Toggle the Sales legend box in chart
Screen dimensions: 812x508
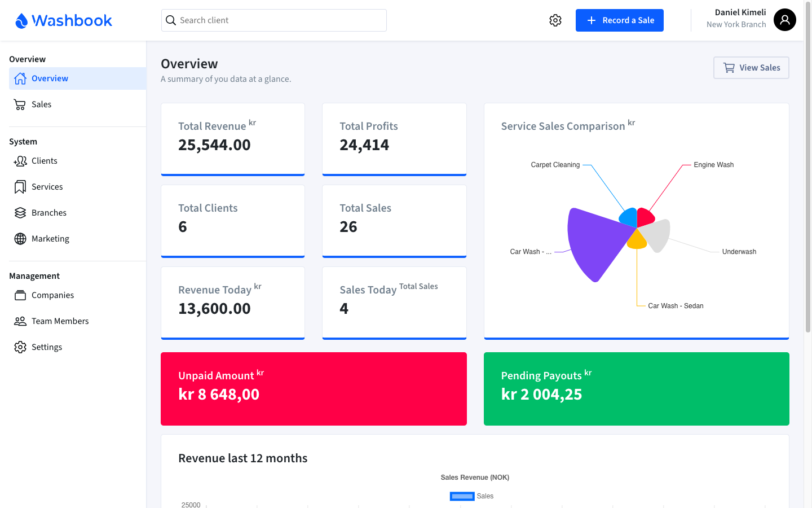[x=462, y=496]
